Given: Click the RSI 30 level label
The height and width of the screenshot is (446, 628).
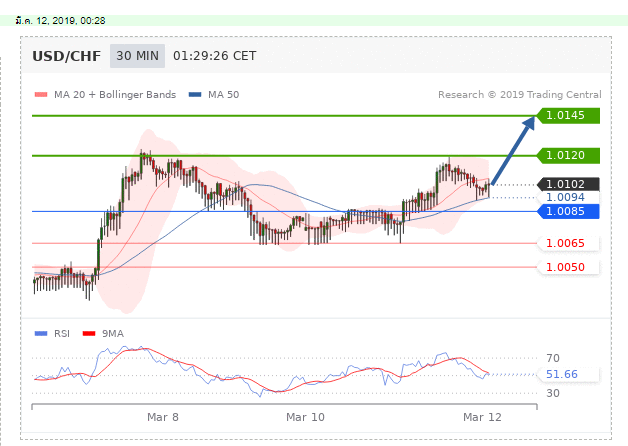Looking at the screenshot, I should 553,393.
